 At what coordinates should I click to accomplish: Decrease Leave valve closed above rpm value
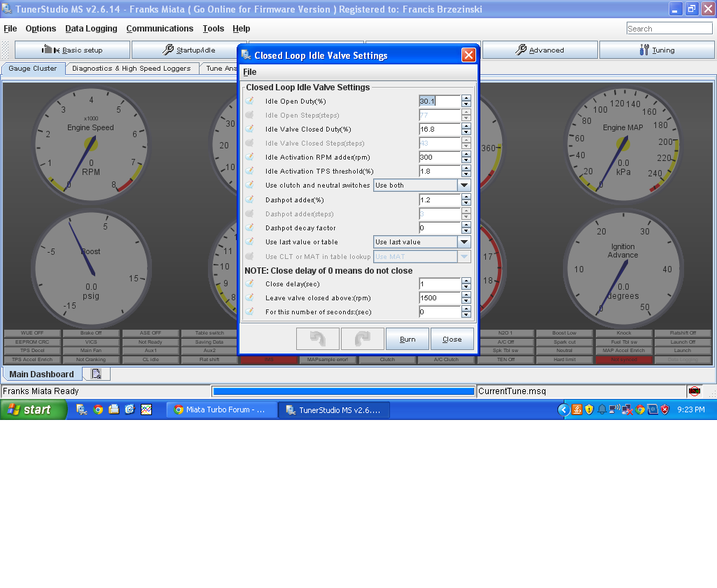pyautogui.click(x=466, y=301)
